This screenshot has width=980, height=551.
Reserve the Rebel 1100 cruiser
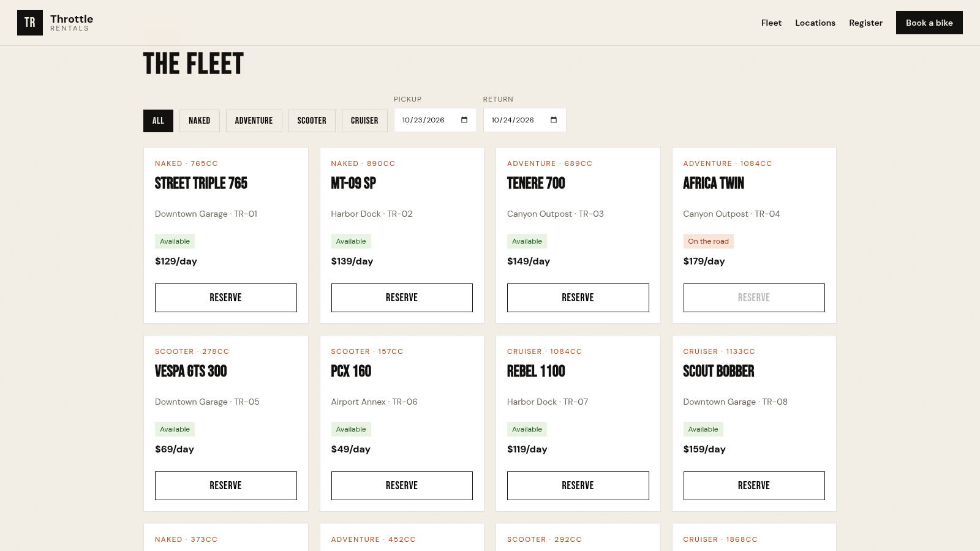(x=578, y=485)
